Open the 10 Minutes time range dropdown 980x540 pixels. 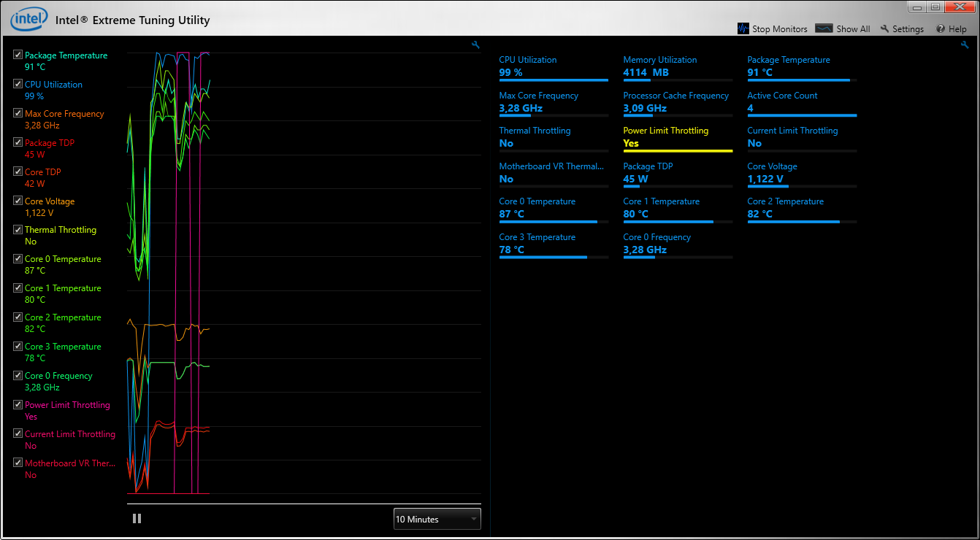coord(437,519)
